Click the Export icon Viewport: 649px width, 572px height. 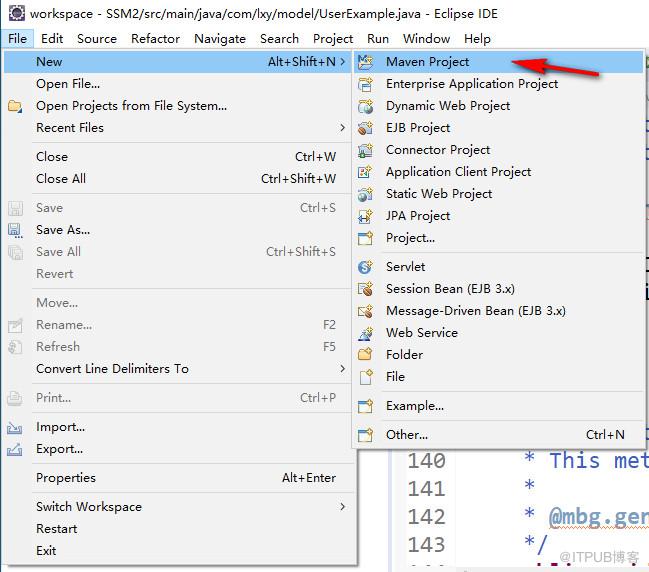(x=15, y=449)
